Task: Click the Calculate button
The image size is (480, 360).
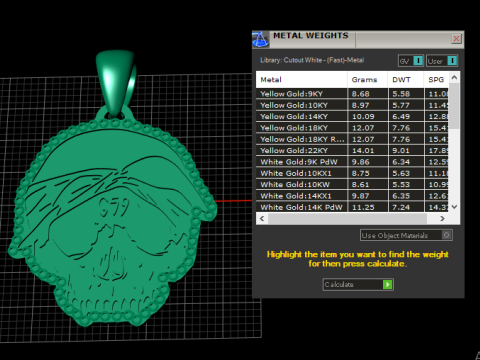Action: [x=358, y=284]
